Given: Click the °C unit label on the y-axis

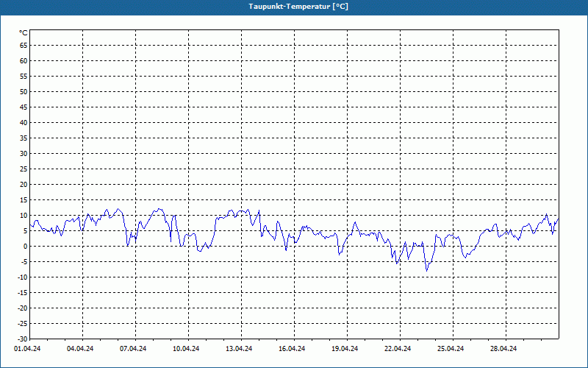Looking at the screenshot, I should [x=24, y=33].
